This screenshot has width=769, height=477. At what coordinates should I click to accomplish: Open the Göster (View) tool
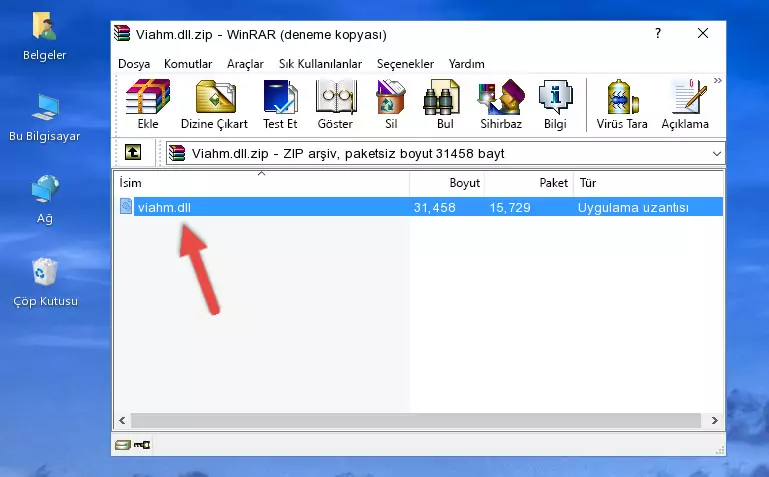[x=335, y=104]
